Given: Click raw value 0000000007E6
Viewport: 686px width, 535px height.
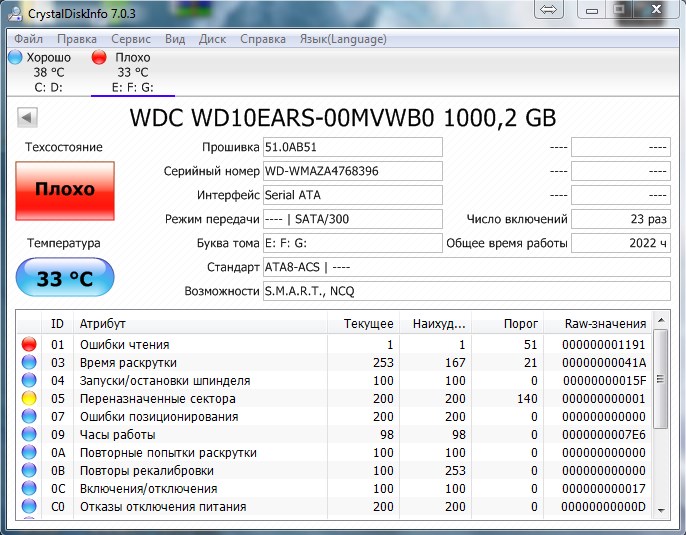Looking at the screenshot, I should point(604,434).
